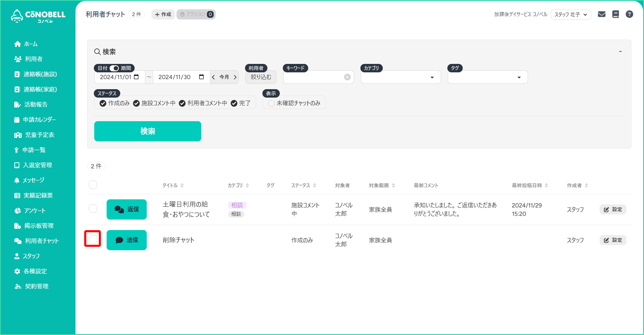Open the カテゴリ dropdown

[401, 77]
